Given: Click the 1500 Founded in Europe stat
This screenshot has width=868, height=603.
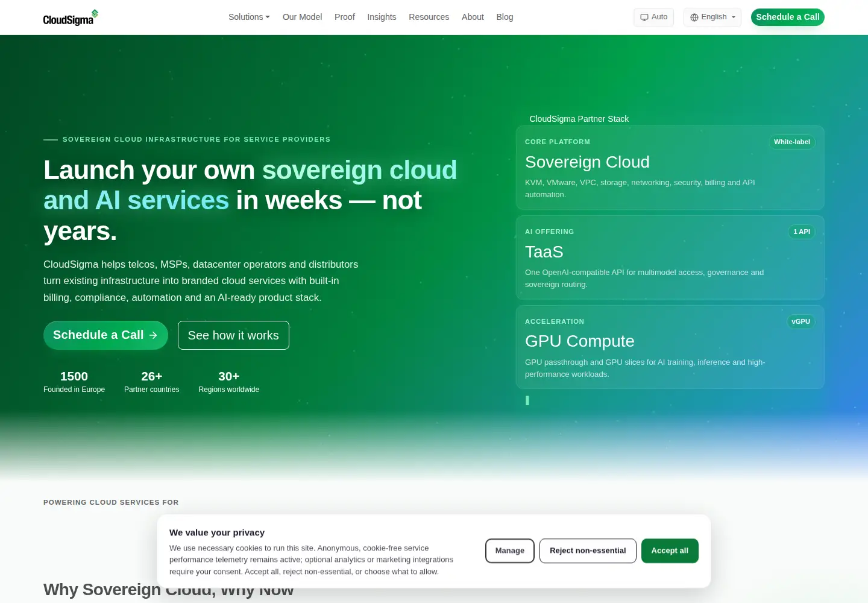Looking at the screenshot, I should pyautogui.click(x=74, y=382).
